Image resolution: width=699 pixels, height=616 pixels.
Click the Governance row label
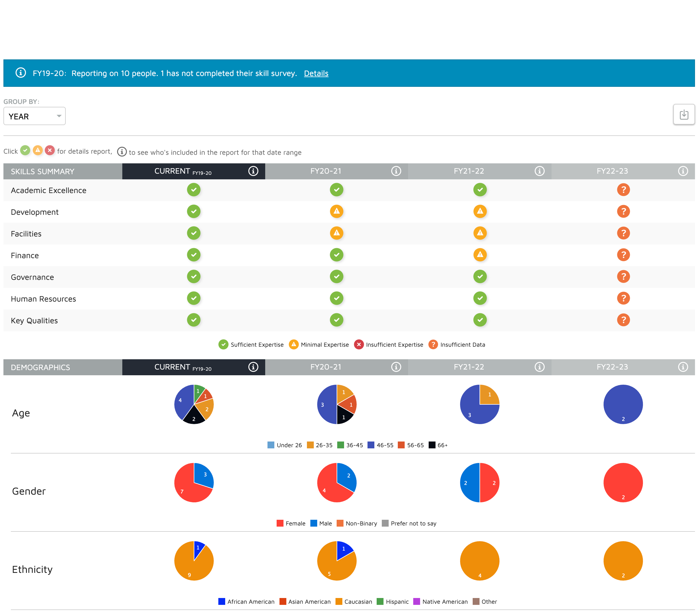point(33,277)
